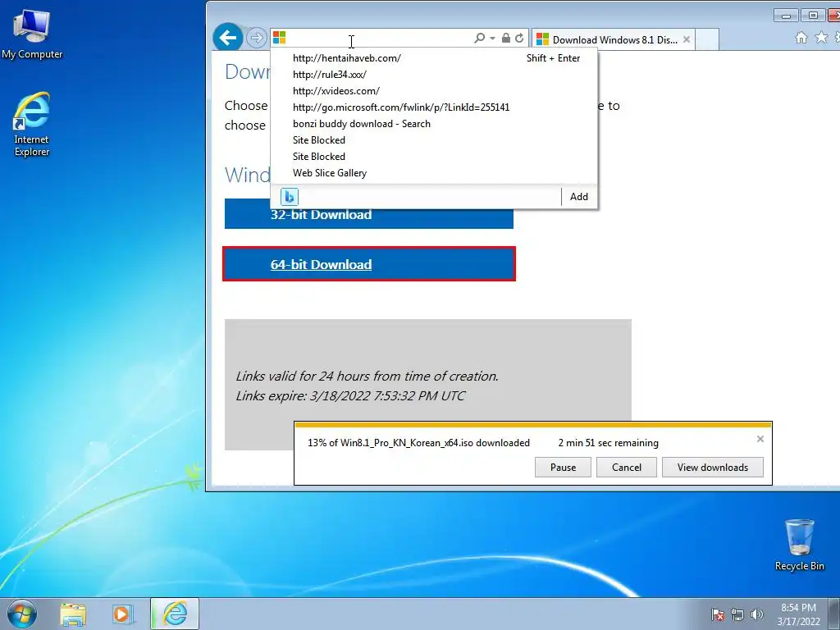The image size is (840, 630).
Task: Open the Home page icon
Action: click(x=801, y=38)
